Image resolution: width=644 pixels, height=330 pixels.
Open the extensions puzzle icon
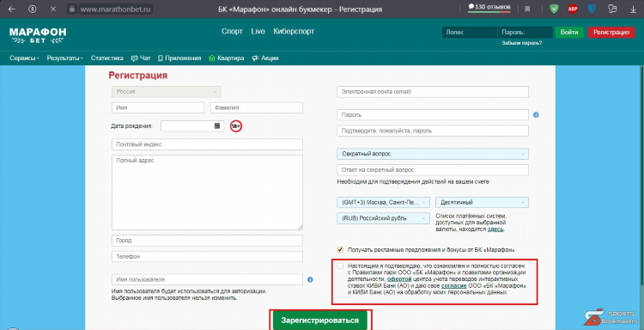(612, 9)
